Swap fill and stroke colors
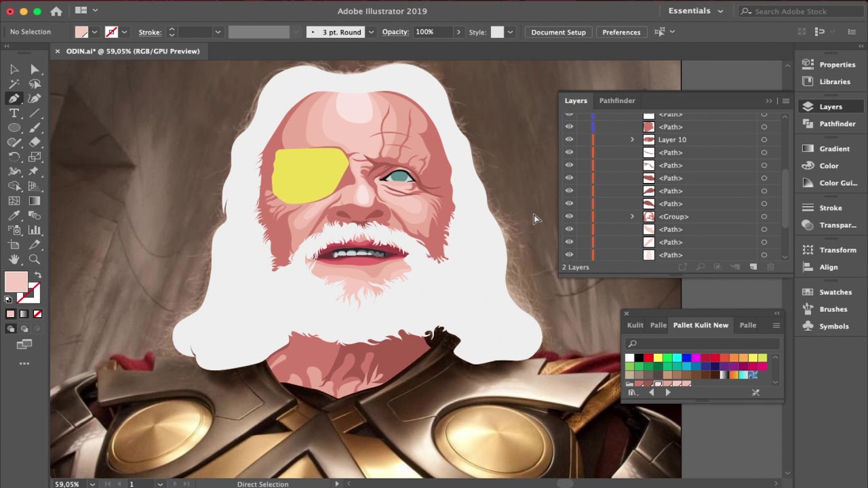Viewport: 868px width, 488px height. coord(38,275)
